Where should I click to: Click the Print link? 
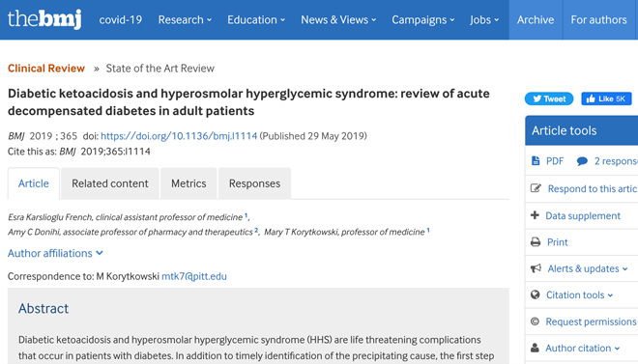tap(557, 242)
